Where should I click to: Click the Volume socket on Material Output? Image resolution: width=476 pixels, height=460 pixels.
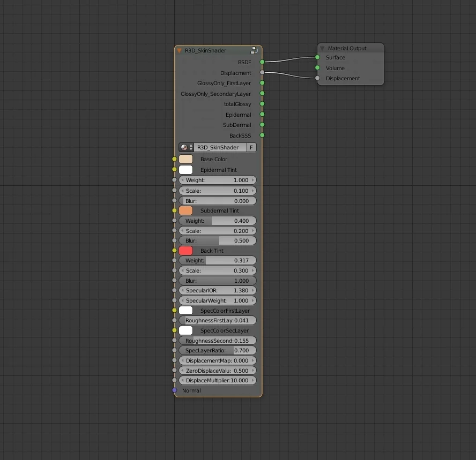[318, 68]
